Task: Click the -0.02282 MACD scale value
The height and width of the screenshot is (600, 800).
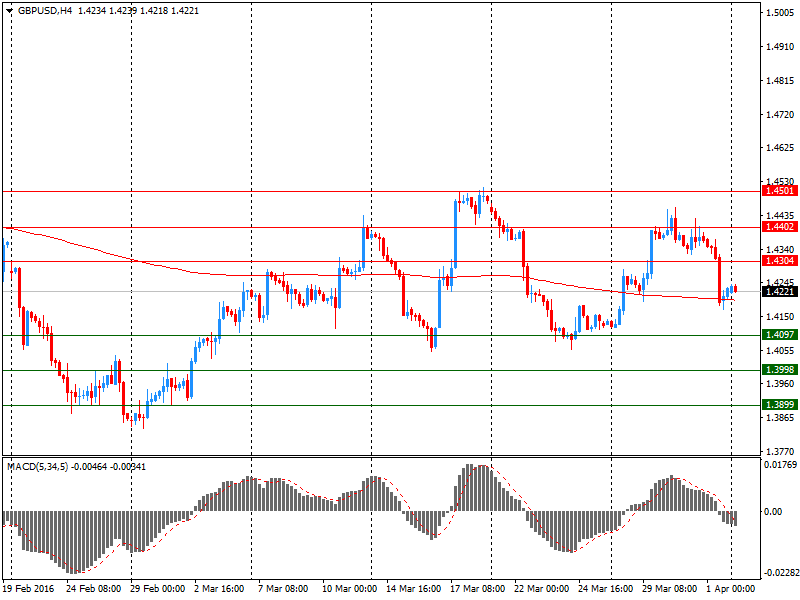Action: pos(780,573)
